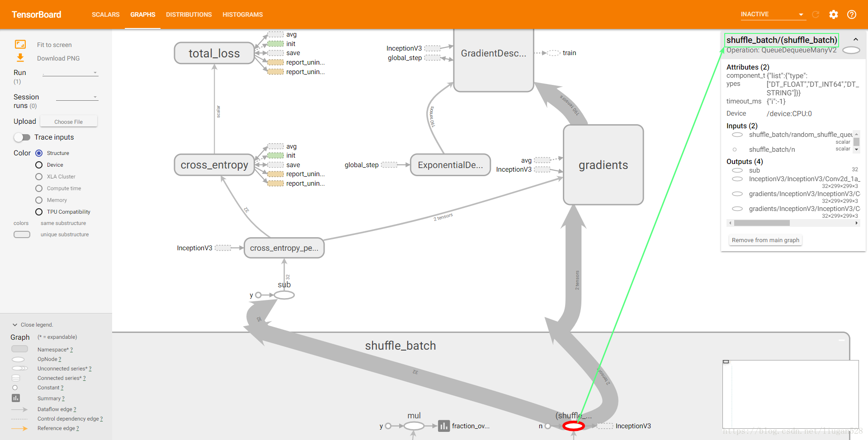
Task: Open the Namespace legend help link
Action: click(71, 350)
